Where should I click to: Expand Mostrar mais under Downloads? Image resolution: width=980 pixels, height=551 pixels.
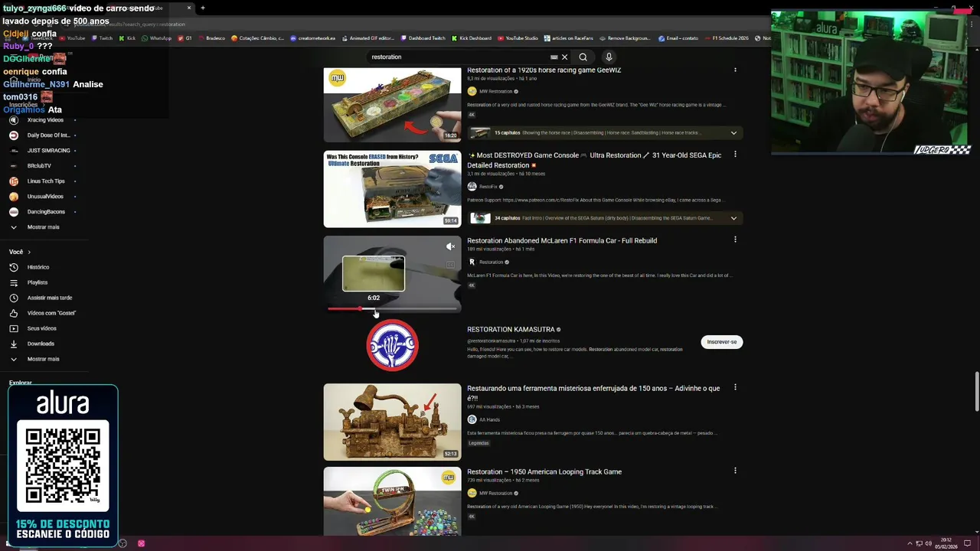(43, 359)
